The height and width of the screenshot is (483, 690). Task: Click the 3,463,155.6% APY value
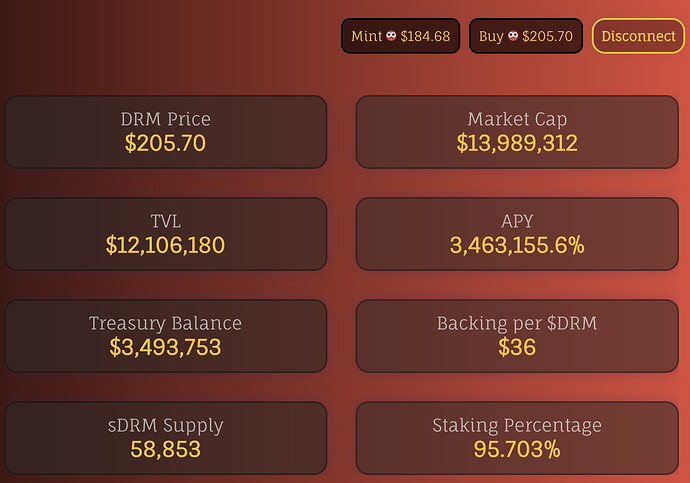[x=517, y=245]
